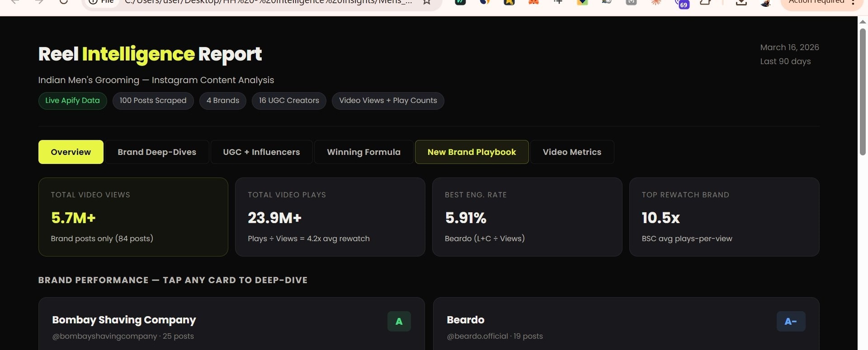Viewport: 868px width, 350px height.
Task: Click the 'March 16, 2026' date text
Action: coord(789,47)
